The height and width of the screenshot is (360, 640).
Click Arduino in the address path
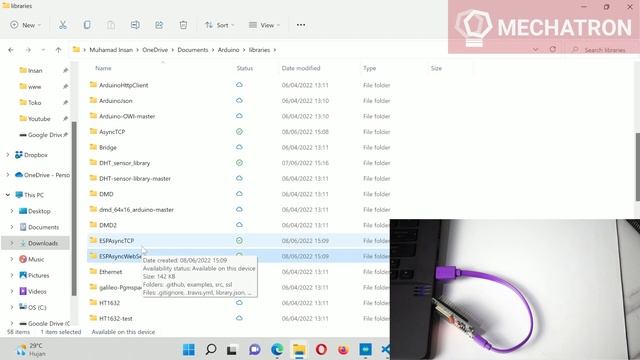[229, 50]
